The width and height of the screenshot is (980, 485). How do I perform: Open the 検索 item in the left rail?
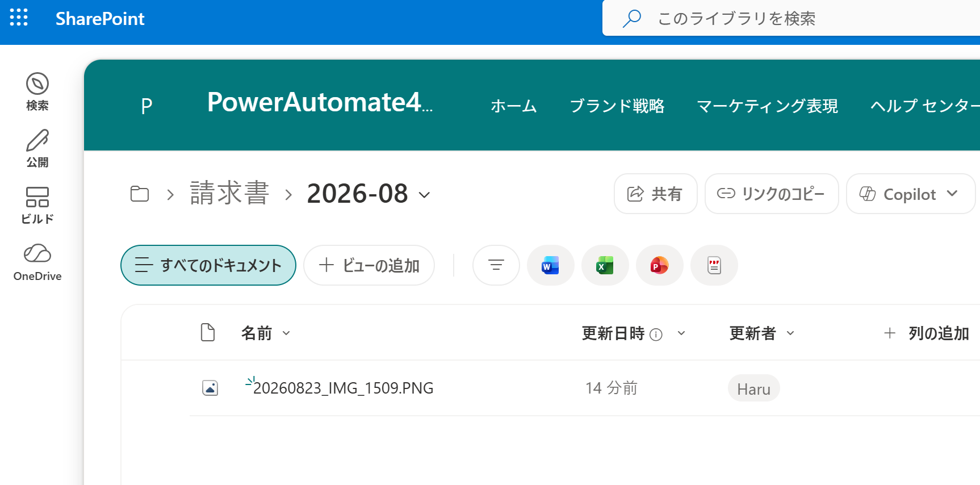coord(37,91)
